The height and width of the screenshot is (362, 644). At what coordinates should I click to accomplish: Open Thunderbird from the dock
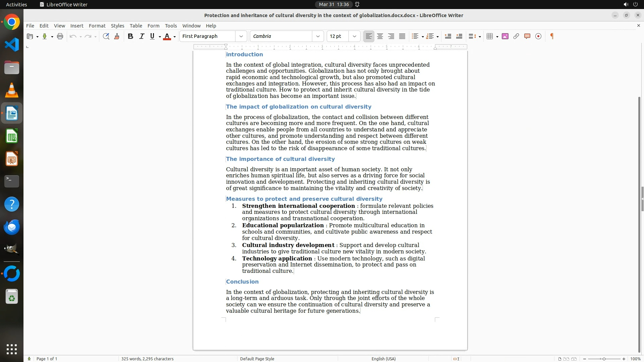12,227
